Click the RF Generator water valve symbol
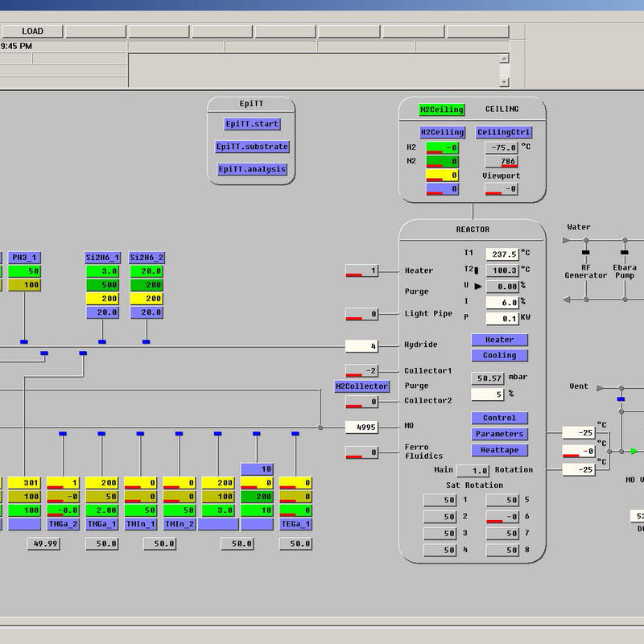644x644 pixels. [585, 254]
